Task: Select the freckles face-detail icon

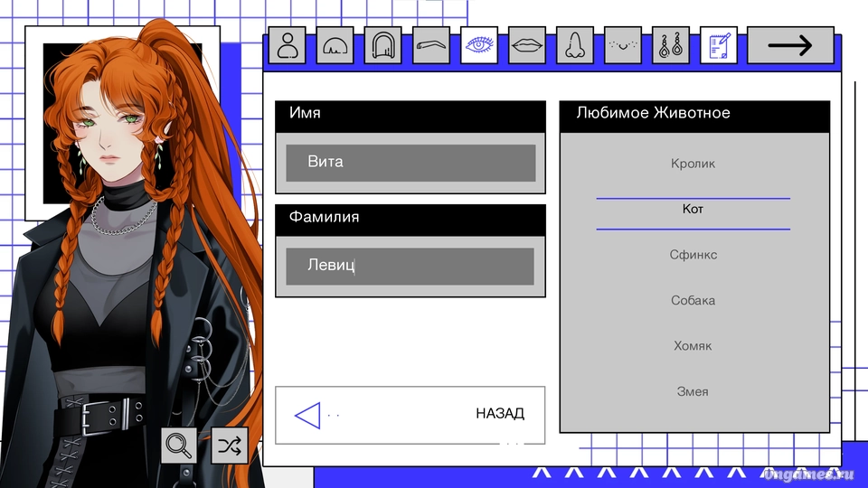Action: tap(622, 45)
